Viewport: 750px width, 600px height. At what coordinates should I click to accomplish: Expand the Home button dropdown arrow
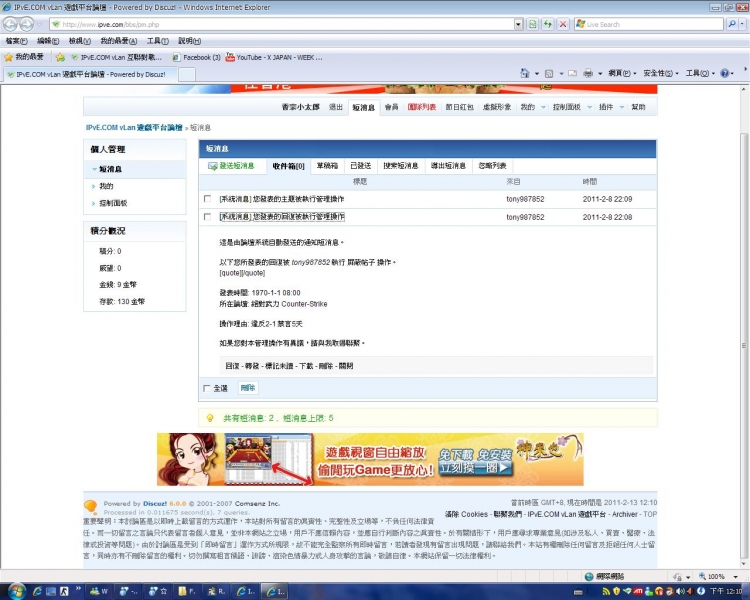pos(537,73)
